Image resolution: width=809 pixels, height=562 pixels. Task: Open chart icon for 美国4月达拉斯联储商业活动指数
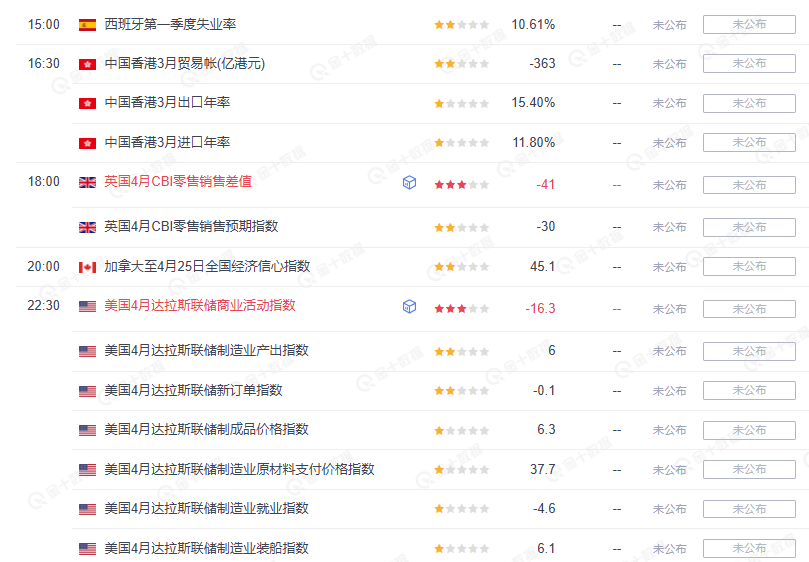coord(409,307)
